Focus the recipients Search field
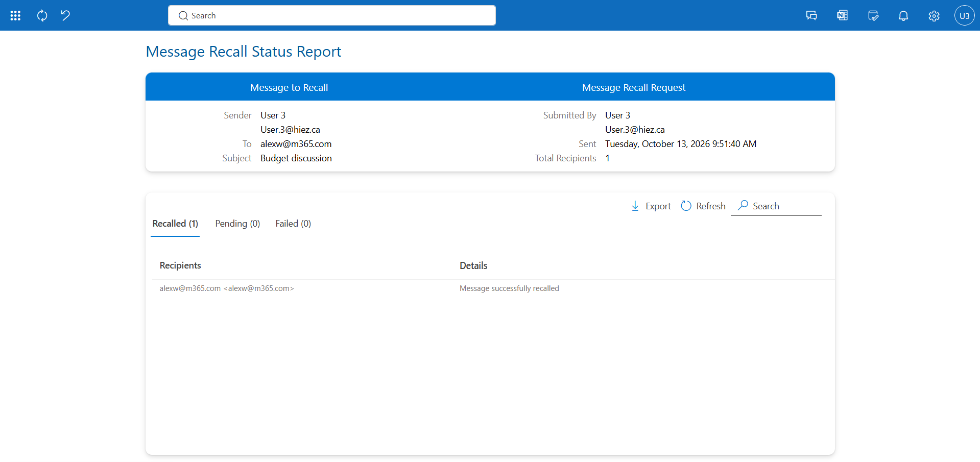 [776, 206]
